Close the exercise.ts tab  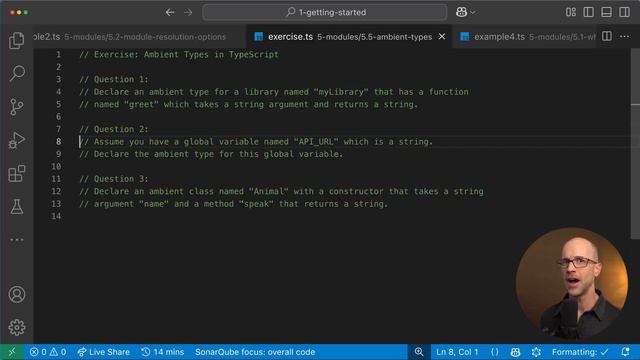pyautogui.click(x=442, y=37)
